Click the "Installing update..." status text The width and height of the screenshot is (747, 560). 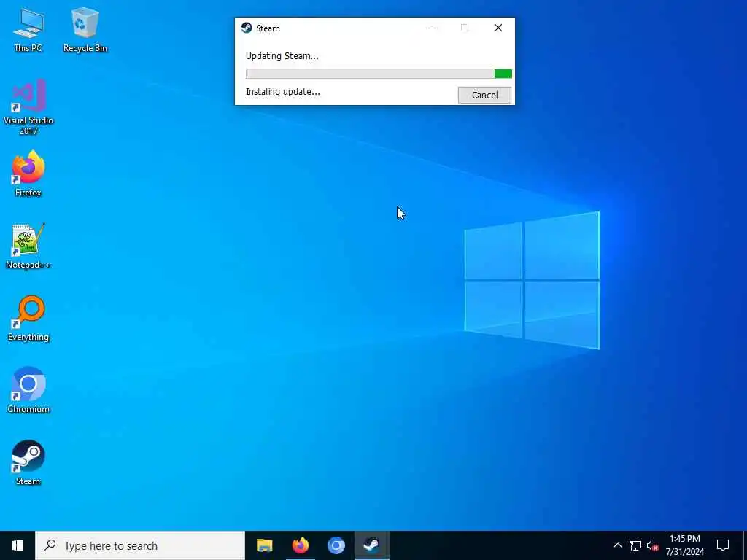[x=282, y=91]
